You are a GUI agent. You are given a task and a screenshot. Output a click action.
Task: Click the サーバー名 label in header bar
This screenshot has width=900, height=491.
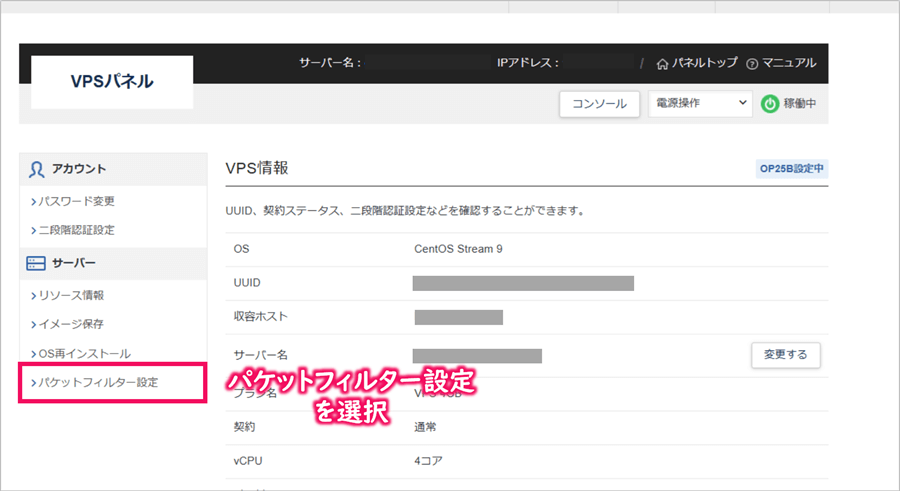tap(330, 63)
